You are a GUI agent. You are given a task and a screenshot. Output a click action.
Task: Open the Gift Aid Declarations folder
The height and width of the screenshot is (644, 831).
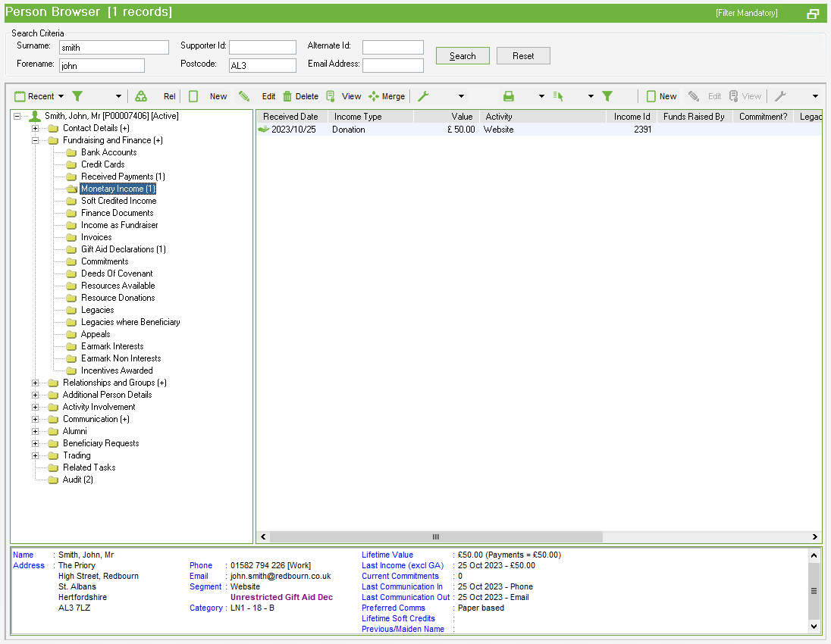123,249
